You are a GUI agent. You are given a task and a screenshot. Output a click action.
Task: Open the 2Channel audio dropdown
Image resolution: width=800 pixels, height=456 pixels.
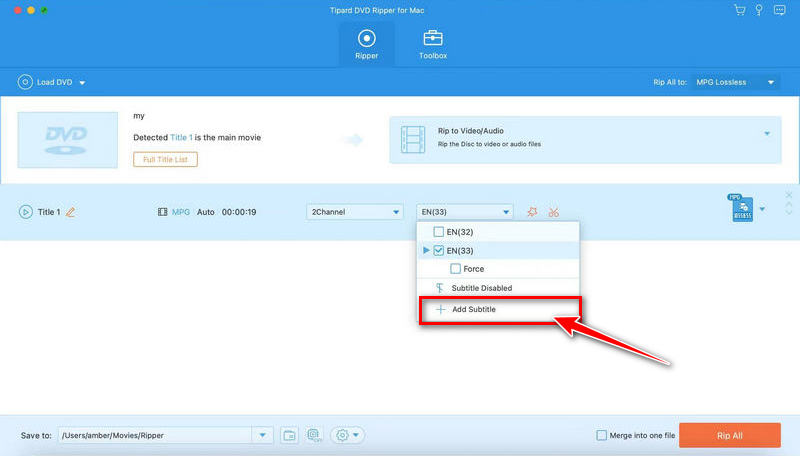coord(355,212)
